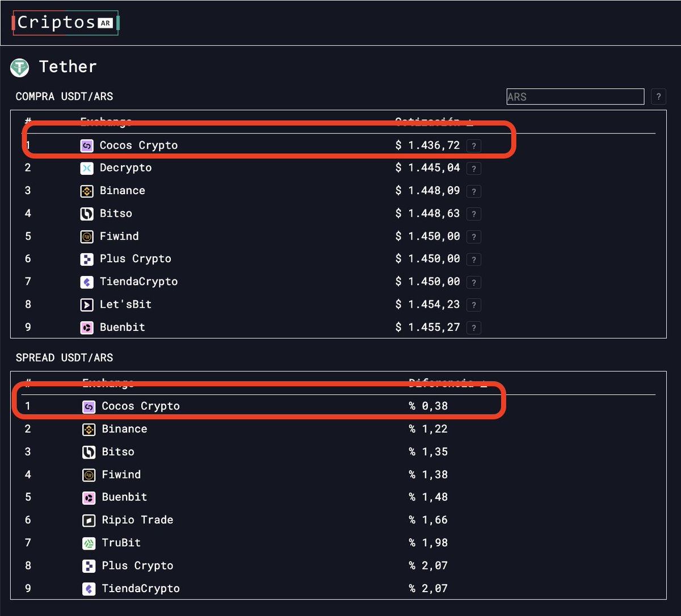Image resolution: width=681 pixels, height=616 pixels.
Task: Click TiendaCrypto icon in COMPRA table
Action: (x=86, y=282)
